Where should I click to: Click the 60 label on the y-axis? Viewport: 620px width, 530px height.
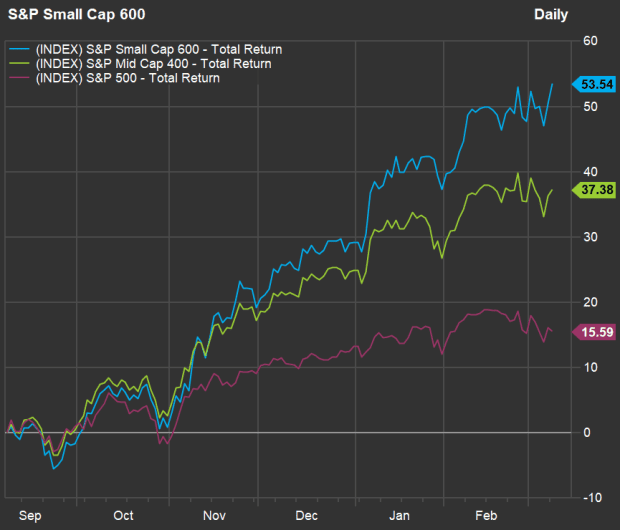[590, 41]
